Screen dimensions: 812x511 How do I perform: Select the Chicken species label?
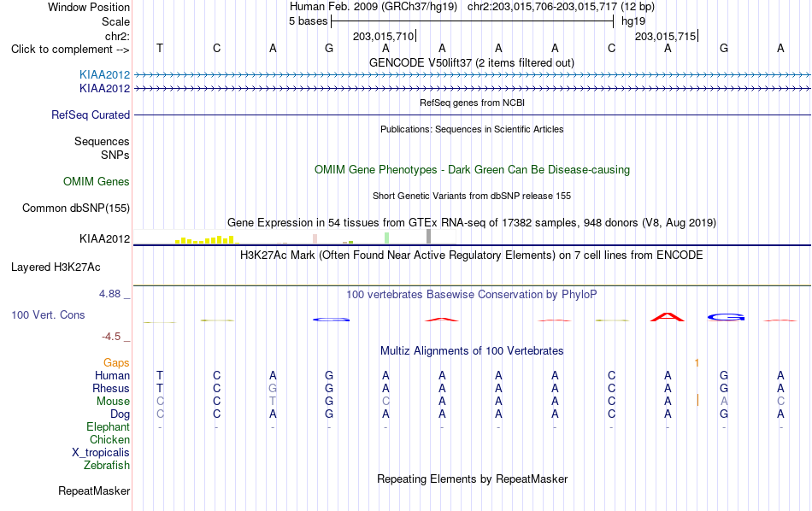click(109, 439)
